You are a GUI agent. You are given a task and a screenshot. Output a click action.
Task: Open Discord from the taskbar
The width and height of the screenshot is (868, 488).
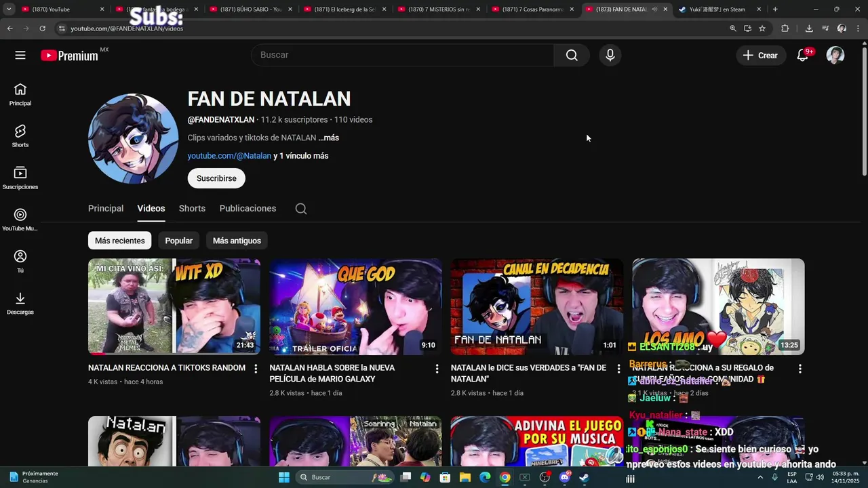coord(564,477)
